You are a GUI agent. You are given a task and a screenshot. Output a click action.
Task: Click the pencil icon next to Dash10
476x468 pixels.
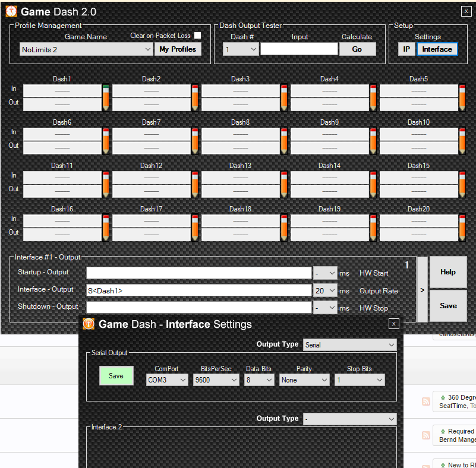point(462,141)
